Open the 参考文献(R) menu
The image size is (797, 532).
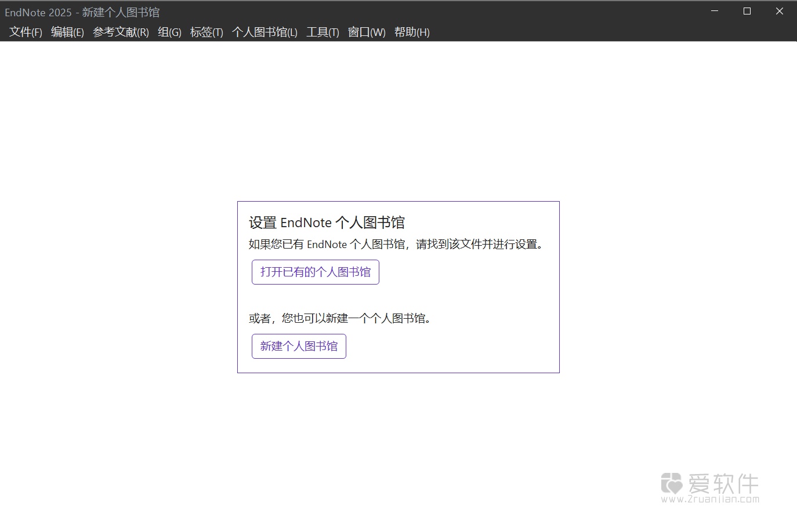(120, 32)
